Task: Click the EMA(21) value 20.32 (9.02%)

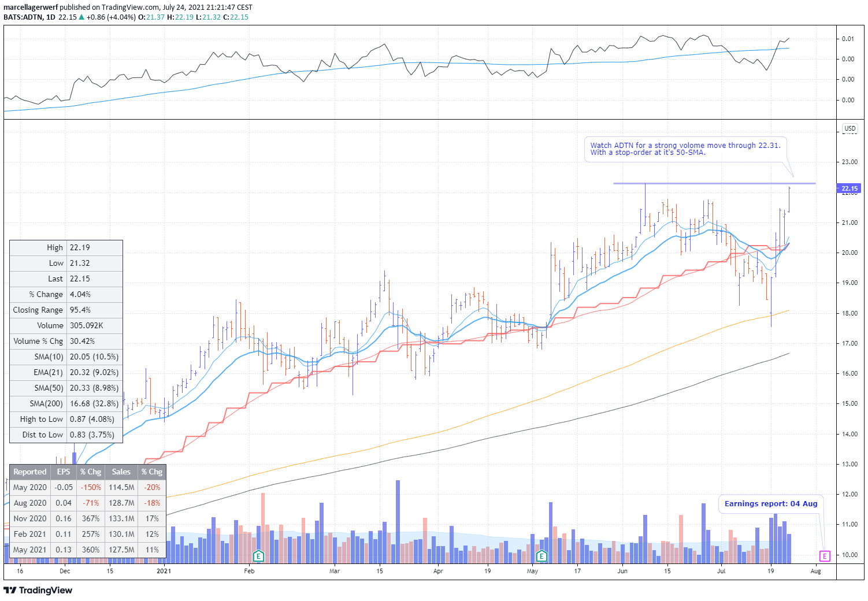Action: pos(94,373)
